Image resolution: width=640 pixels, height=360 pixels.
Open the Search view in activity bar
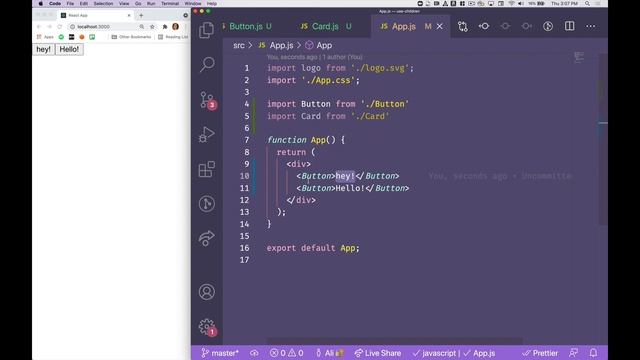click(207, 64)
